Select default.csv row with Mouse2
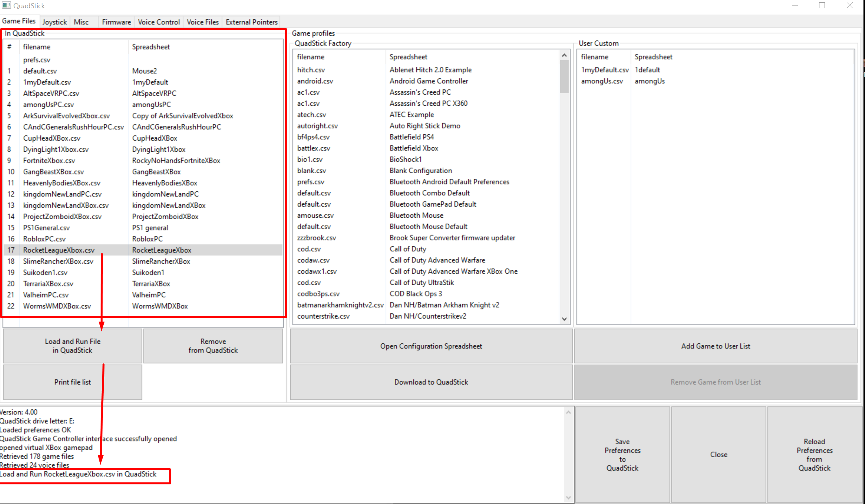865x504 pixels. tap(143, 71)
